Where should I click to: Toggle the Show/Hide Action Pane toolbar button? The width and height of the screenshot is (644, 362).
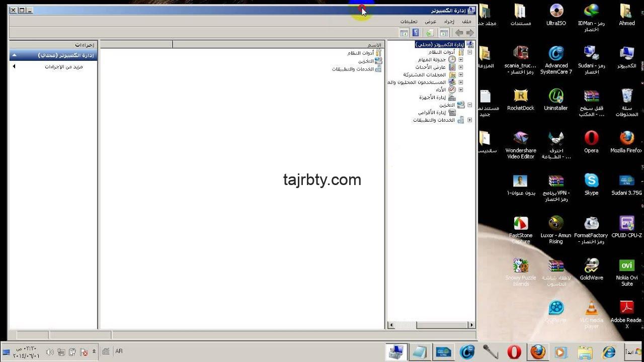(404, 33)
